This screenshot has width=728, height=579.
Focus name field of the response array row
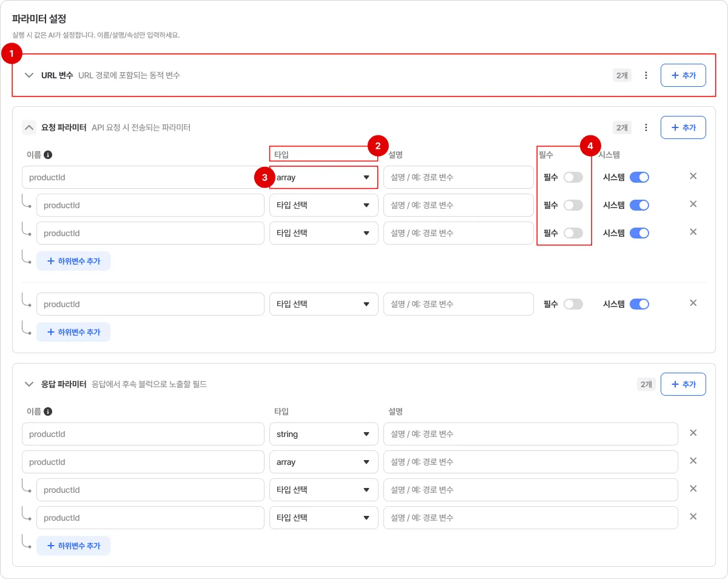(x=143, y=462)
